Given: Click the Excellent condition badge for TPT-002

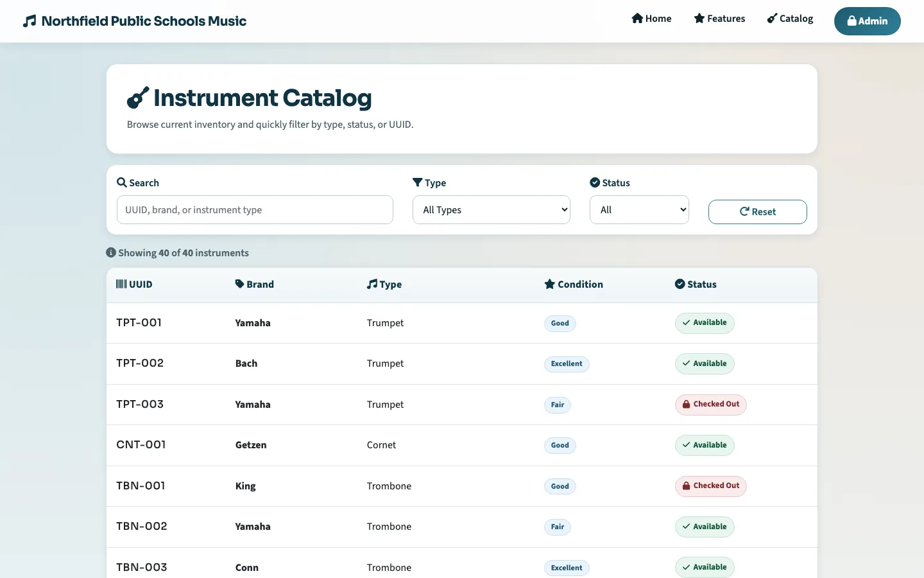Looking at the screenshot, I should 567,363.
